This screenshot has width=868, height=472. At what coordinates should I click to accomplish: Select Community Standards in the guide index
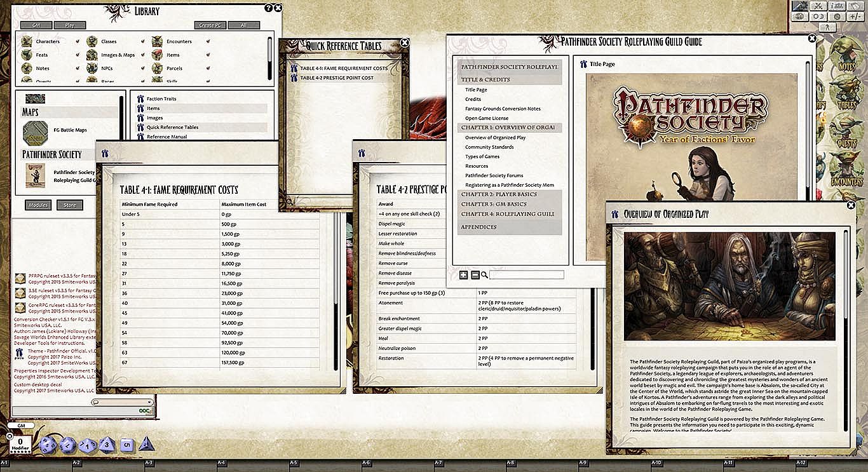489,147
